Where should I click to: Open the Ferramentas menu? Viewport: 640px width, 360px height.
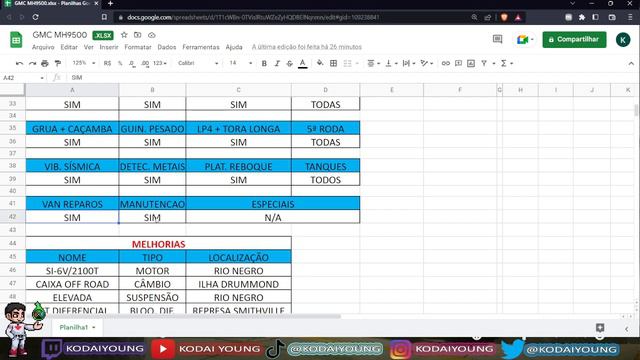[x=201, y=47]
